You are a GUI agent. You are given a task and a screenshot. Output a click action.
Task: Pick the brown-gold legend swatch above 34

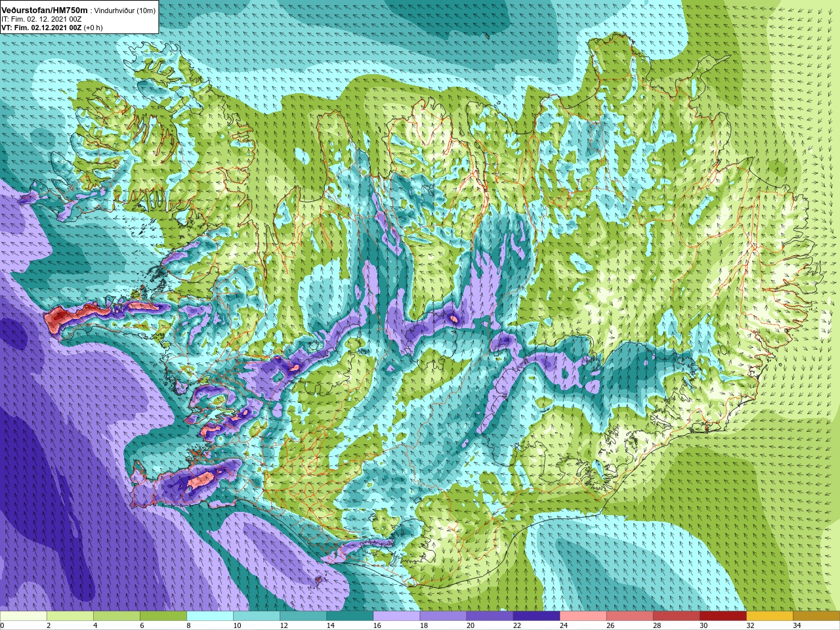(x=816, y=616)
